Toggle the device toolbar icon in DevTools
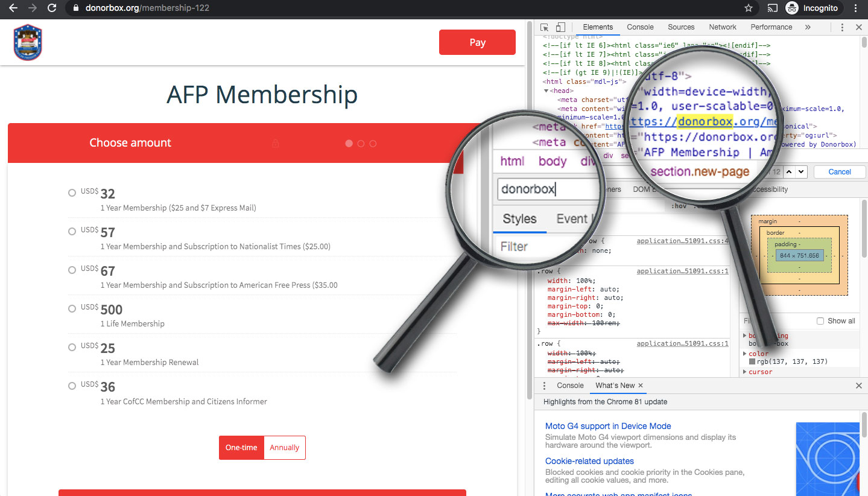The height and width of the screenshot is (496, 868). pos(560,27)
